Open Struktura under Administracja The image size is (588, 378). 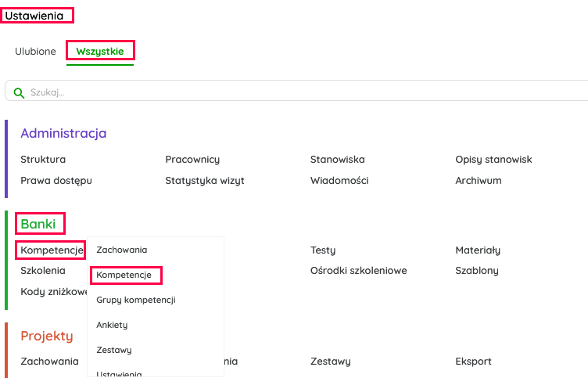point(43,160)
